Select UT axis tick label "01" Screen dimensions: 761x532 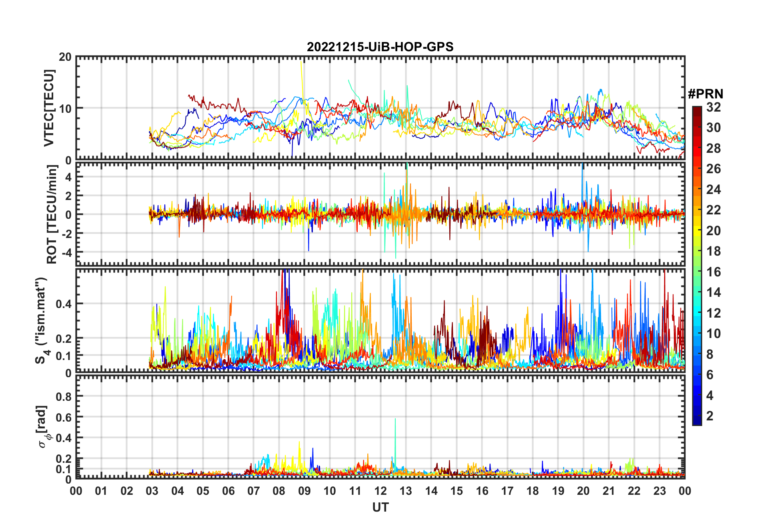tap(101, 491)
